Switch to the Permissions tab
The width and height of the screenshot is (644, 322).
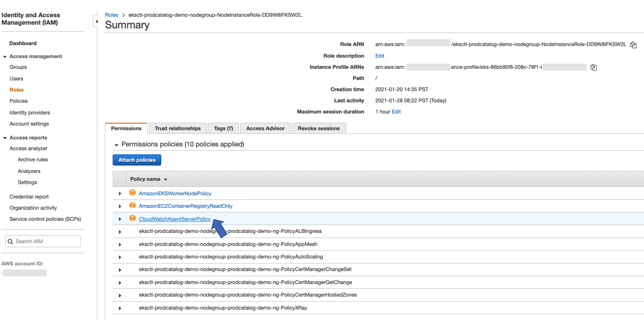[x=126, y=128]
